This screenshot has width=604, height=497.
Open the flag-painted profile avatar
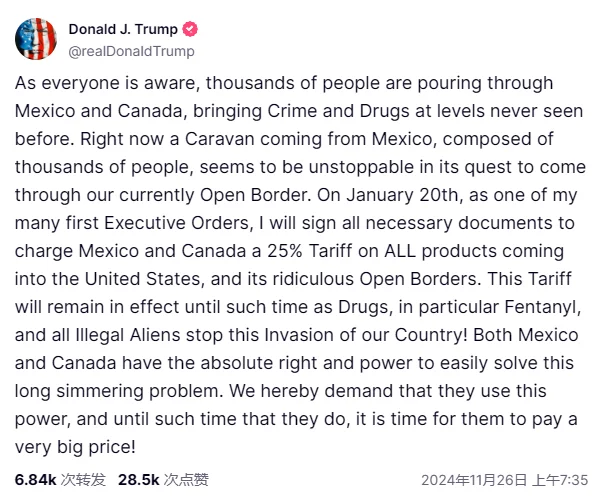[x=36, y=39]
